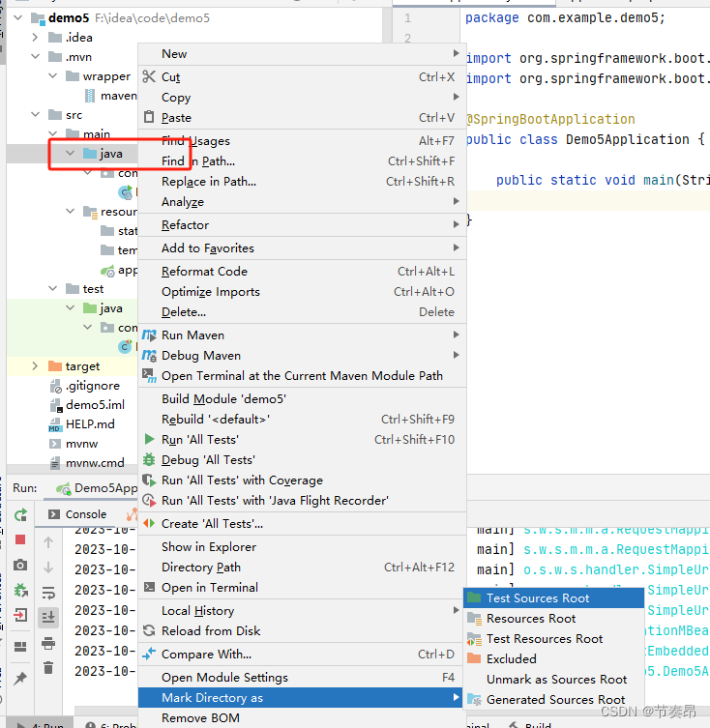Click green Run 'All Tests' play icon
The height and width of the screenshot is (728, 710).
pos(149,439)
